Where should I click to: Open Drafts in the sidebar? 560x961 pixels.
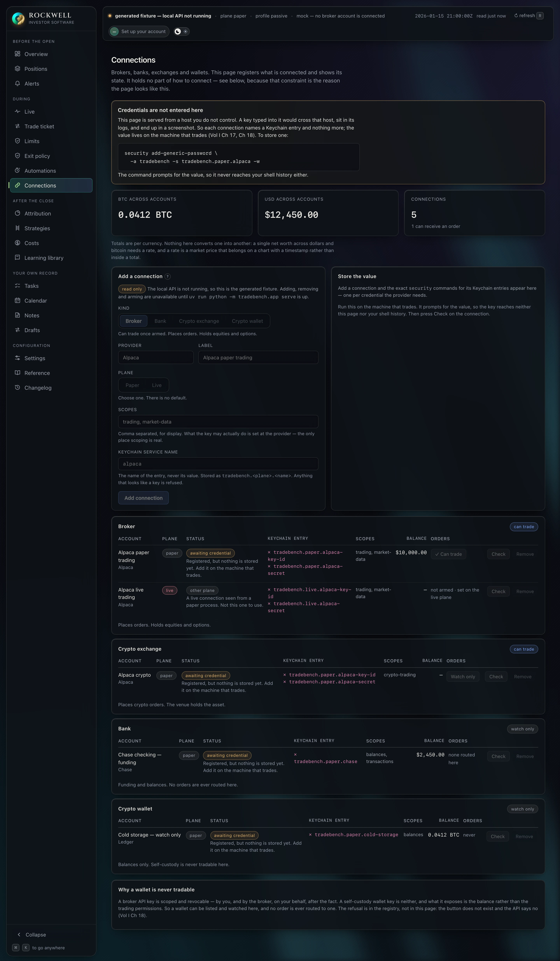click(51, 330)
